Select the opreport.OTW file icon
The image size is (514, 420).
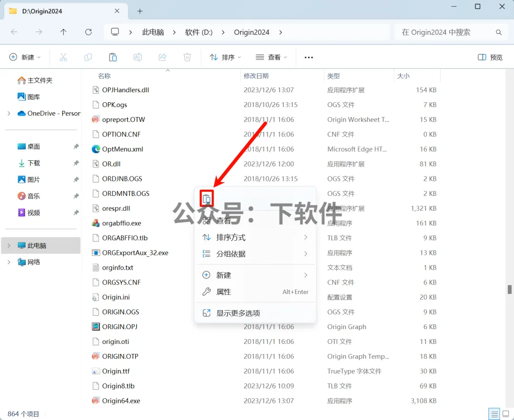(x=95, y=119)
